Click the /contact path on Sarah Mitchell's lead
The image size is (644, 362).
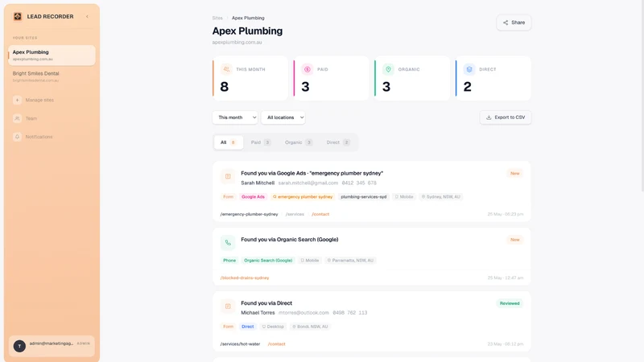[x=320, y=214]
